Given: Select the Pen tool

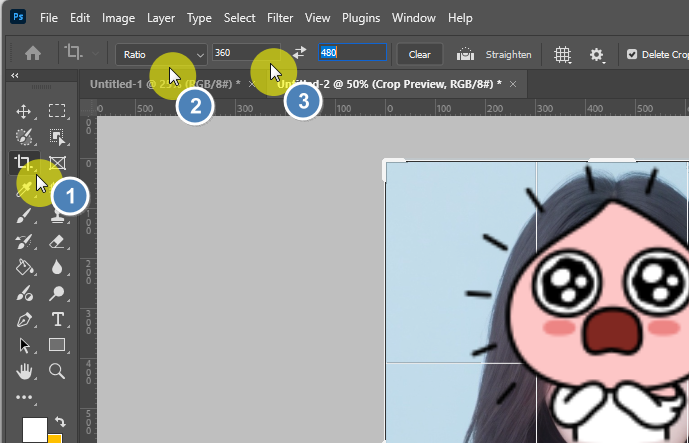Looking at the screenshot, I should pyautogui.click(x=24, y=320).
